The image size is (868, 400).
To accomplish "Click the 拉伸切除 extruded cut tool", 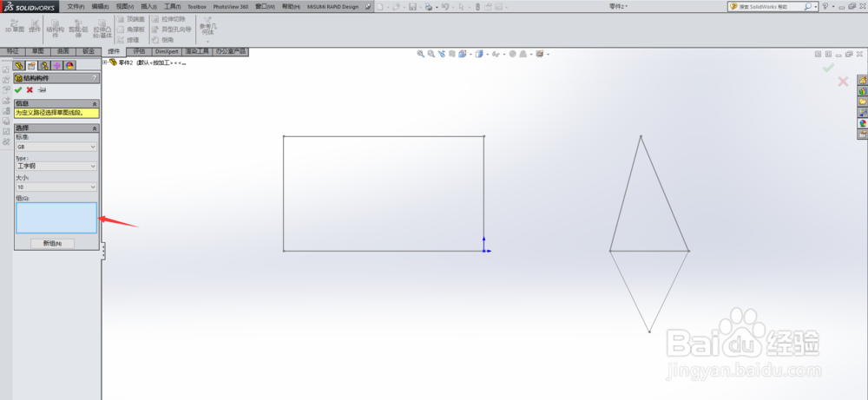I will pos(169,19).
